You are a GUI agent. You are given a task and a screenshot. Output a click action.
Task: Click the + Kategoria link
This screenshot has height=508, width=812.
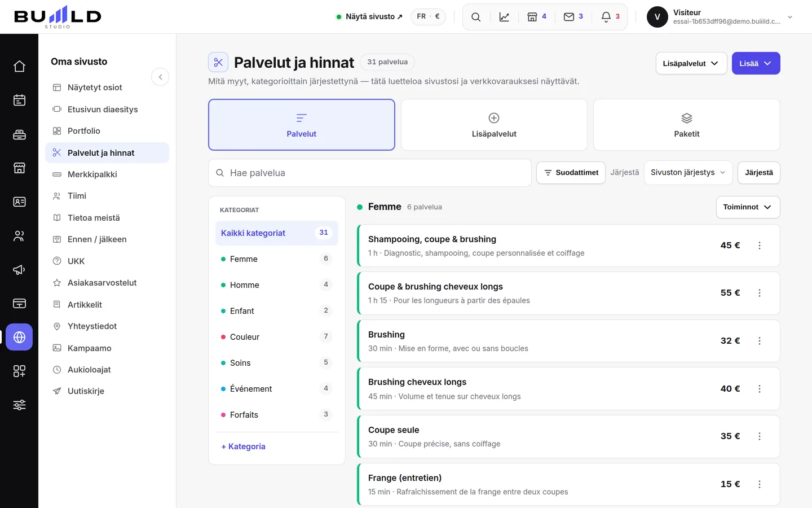point(244,446)
